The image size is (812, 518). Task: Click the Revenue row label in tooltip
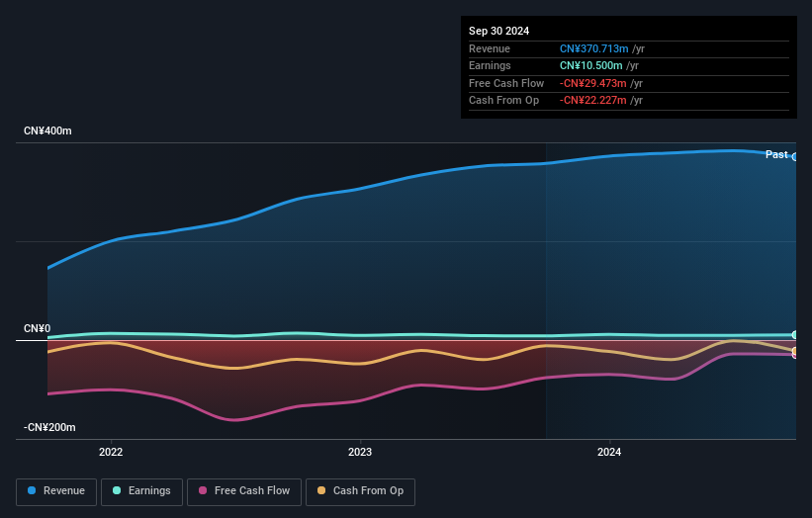pos(490,48)
